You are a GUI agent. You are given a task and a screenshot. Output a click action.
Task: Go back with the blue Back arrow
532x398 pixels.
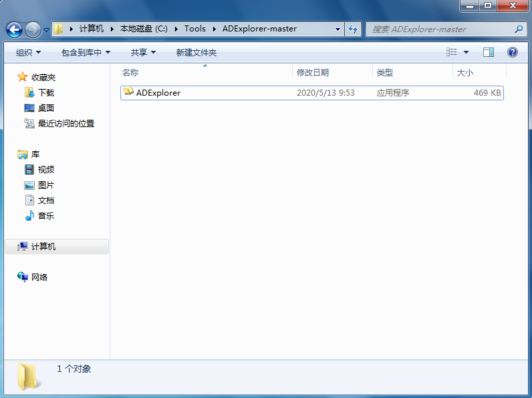click(14, 29)
